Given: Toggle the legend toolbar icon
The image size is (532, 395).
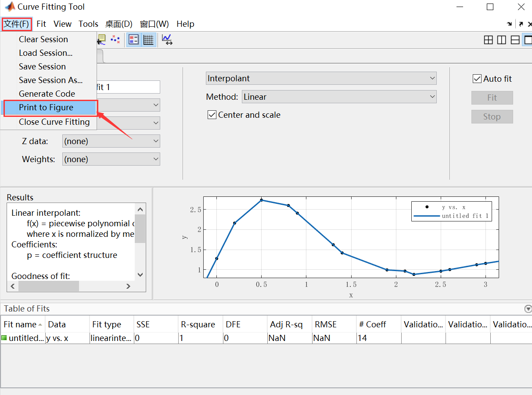Looking at the screenshot, I should (133, 40).
